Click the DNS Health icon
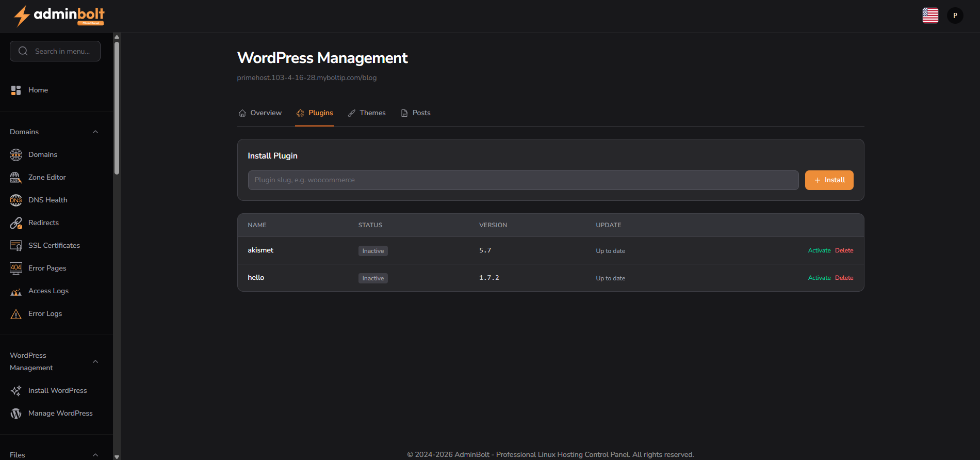This screenshot has width=980, height=460. (16, 200)
